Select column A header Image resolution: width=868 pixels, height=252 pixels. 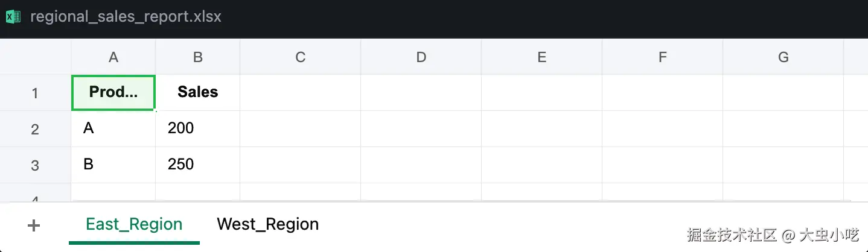click(x=113, y=57)
